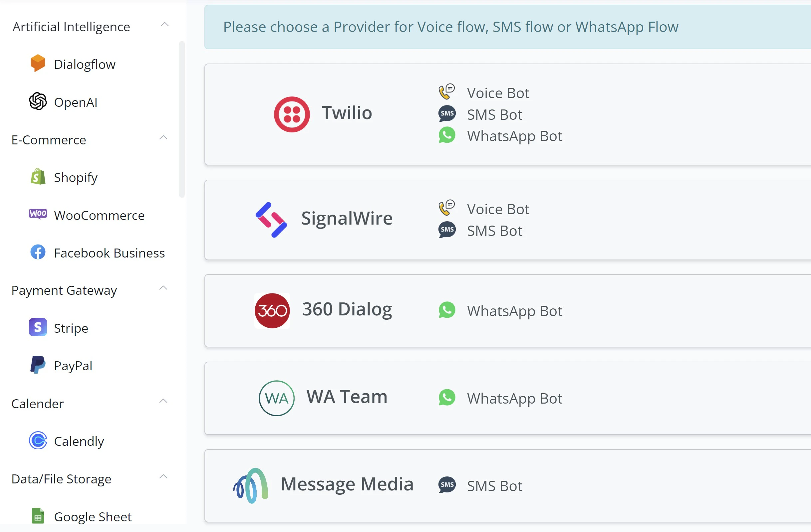Select the WooCommerce icon
The height and width of the screenshot is (532, 811).
point(38,215)
